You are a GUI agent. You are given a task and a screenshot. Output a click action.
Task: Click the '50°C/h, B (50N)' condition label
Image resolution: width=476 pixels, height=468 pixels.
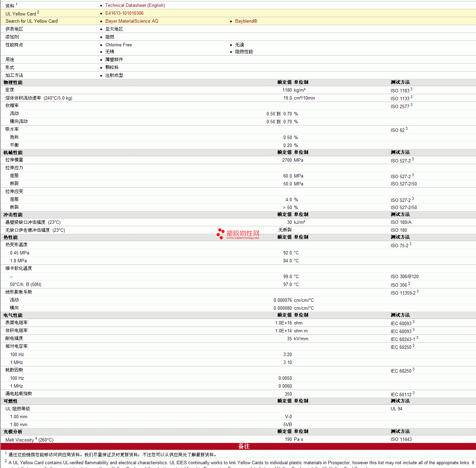(x=26, y=285)
